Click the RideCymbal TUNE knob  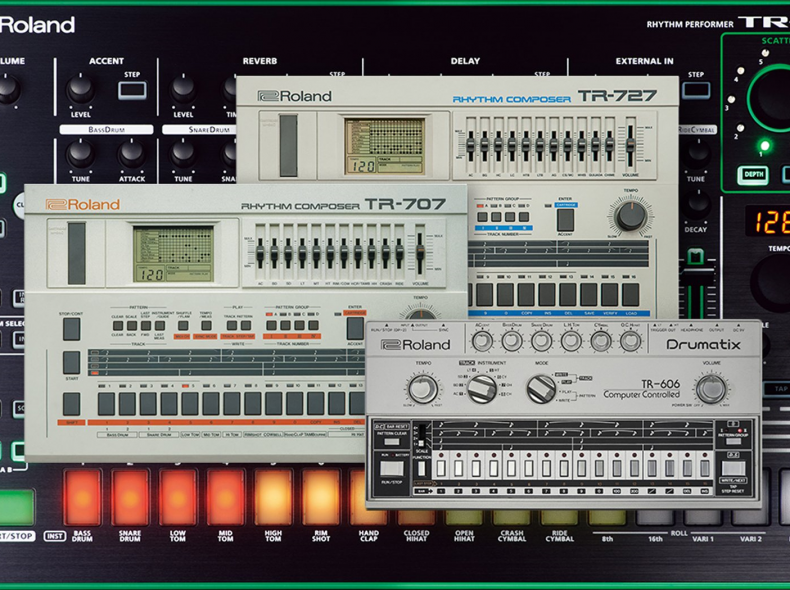pyautogui.click(x=696, y=154)
